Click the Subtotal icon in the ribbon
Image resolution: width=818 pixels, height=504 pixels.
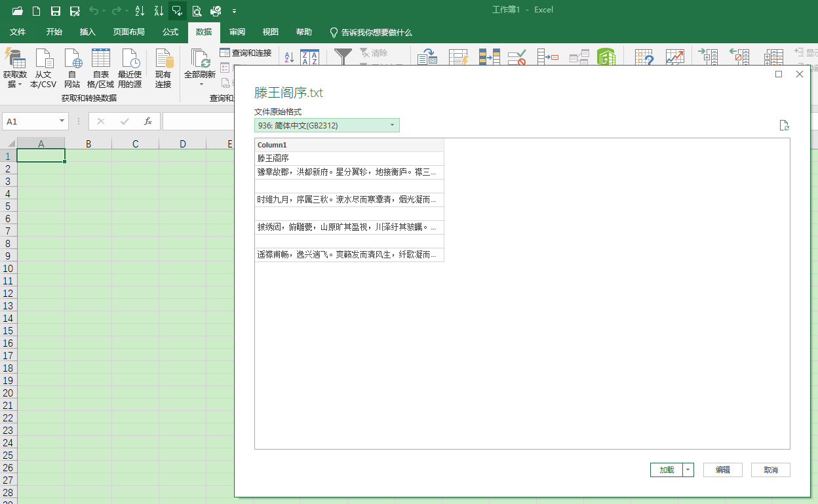(x=773, y=57)
